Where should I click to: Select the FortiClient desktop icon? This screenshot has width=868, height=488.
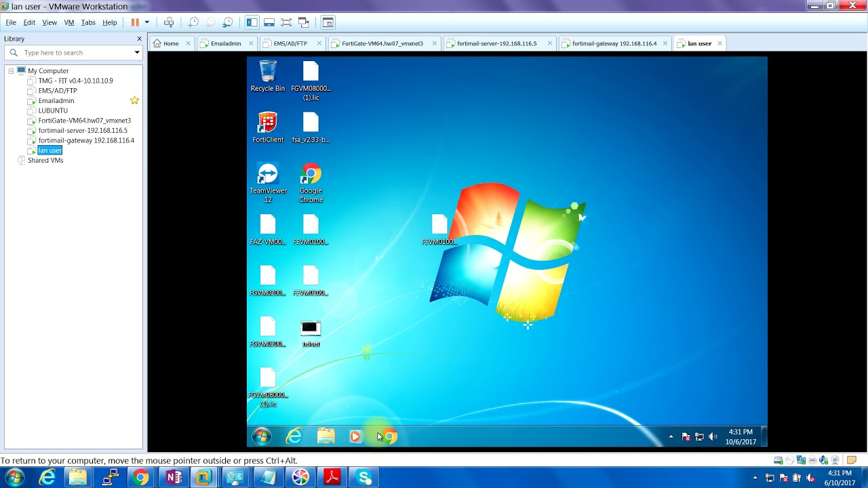click(x=268, y=127)
